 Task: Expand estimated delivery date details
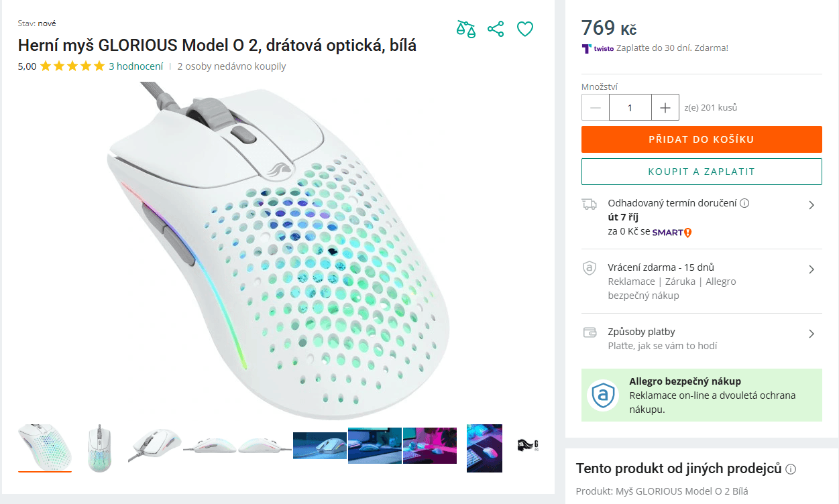click(702, 217)
